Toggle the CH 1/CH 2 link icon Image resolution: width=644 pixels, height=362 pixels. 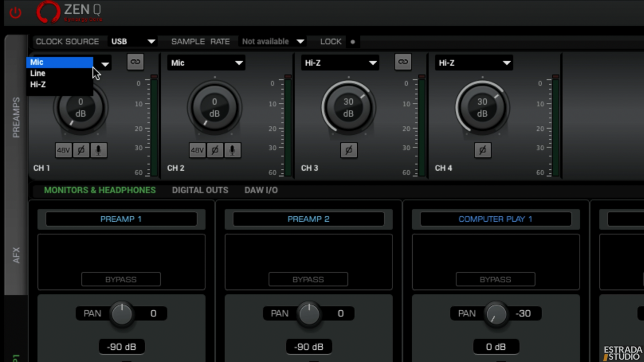tap(135, 62)
